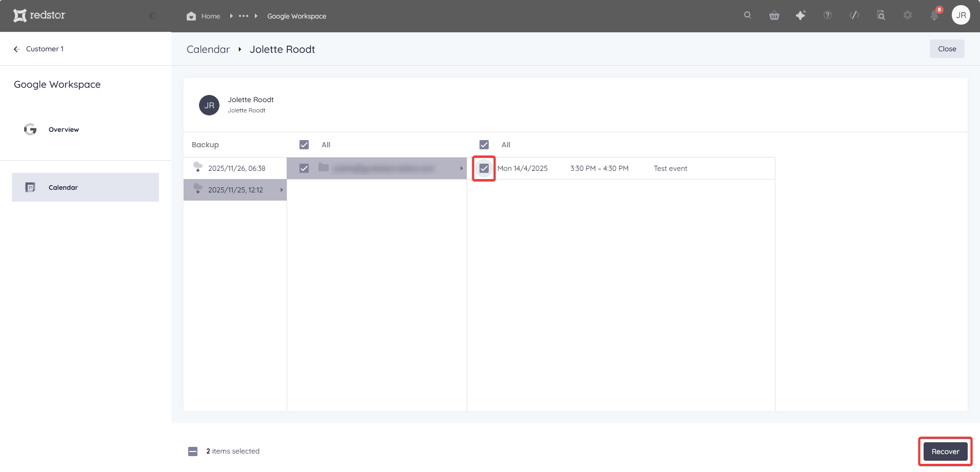Uncheck the blurred folder row checkbox
This screenshot has width=980, height=472.
tap(304, 168)
